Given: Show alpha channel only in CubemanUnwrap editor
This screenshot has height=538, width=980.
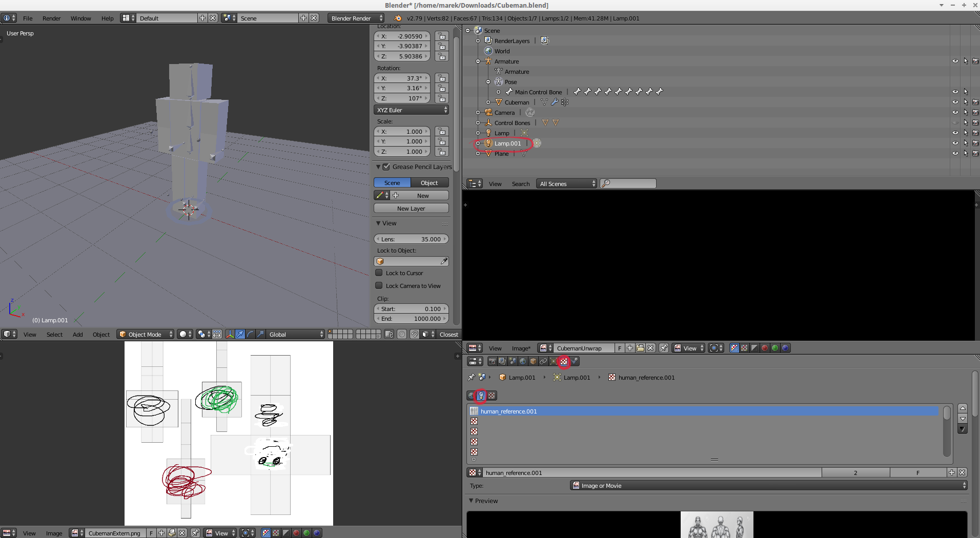Looking at the screenshot, I should (754, 348).
